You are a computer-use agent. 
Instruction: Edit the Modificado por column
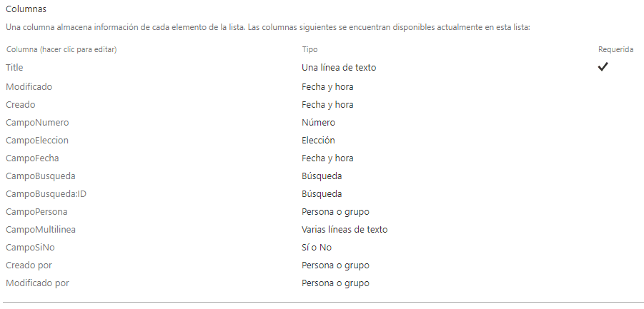click(37, 283)
